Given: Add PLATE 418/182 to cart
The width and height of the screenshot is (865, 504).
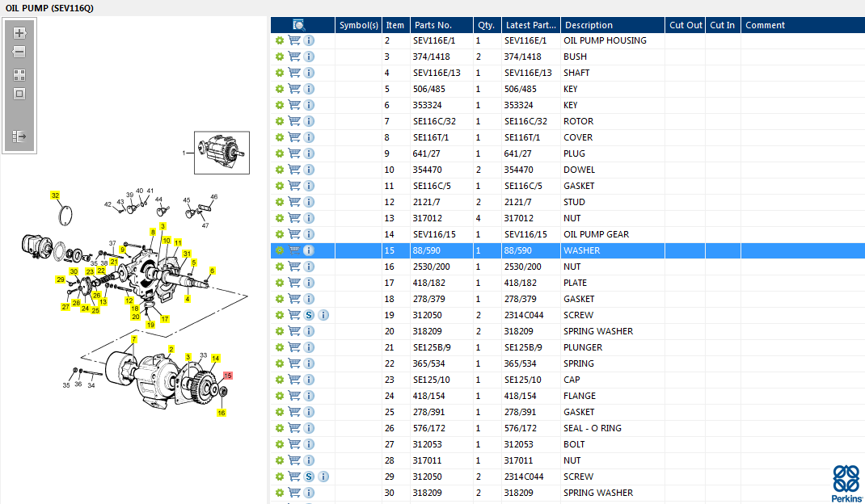Looking at the screenshot, I should tap(294, 283).
